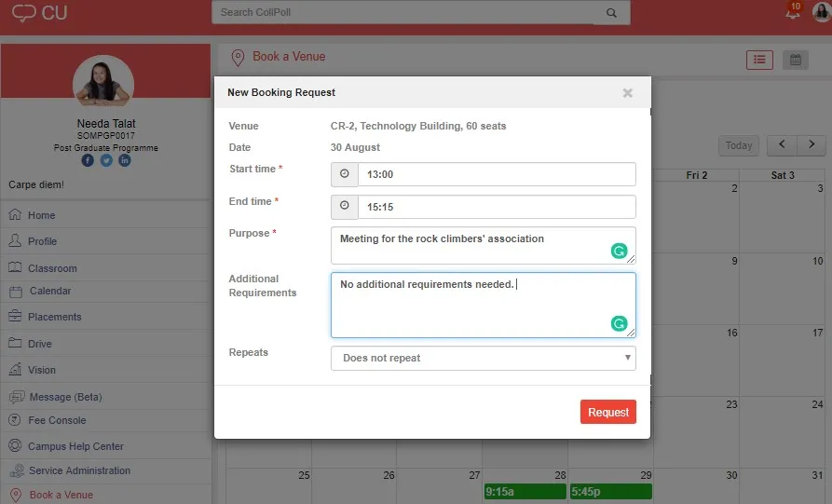Open Placements in sidebar
Screen dimensions: 832x504
pyautogui.click(x=54, y=317)
